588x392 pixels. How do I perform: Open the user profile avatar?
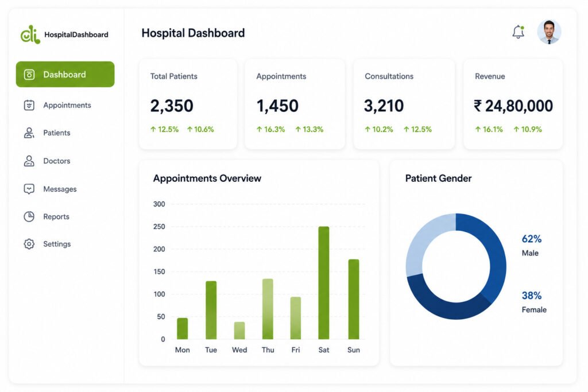pos(549,32)
